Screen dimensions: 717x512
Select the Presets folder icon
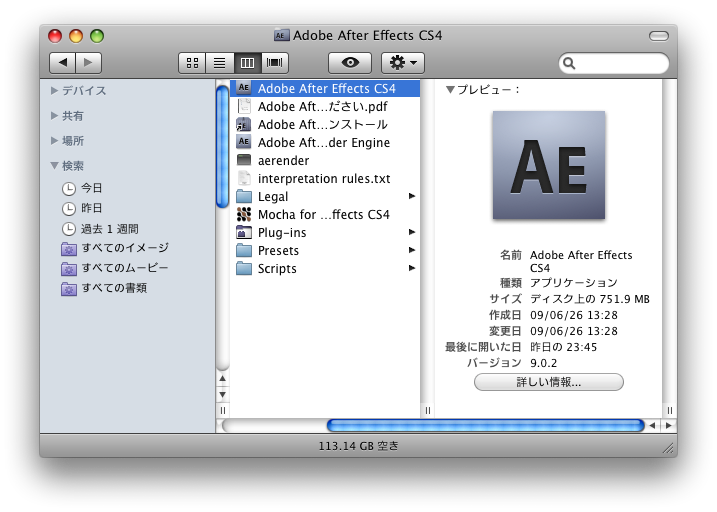click(244, 251)
